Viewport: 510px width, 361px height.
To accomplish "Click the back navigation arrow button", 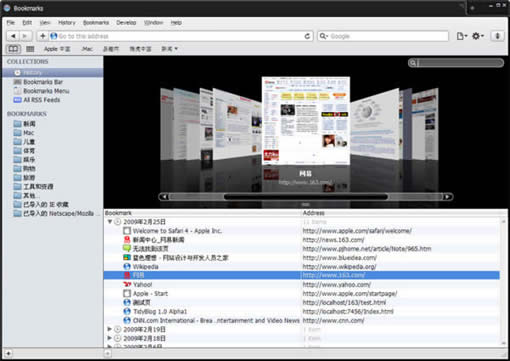I will pyautogui.click(x=13, y=36).
